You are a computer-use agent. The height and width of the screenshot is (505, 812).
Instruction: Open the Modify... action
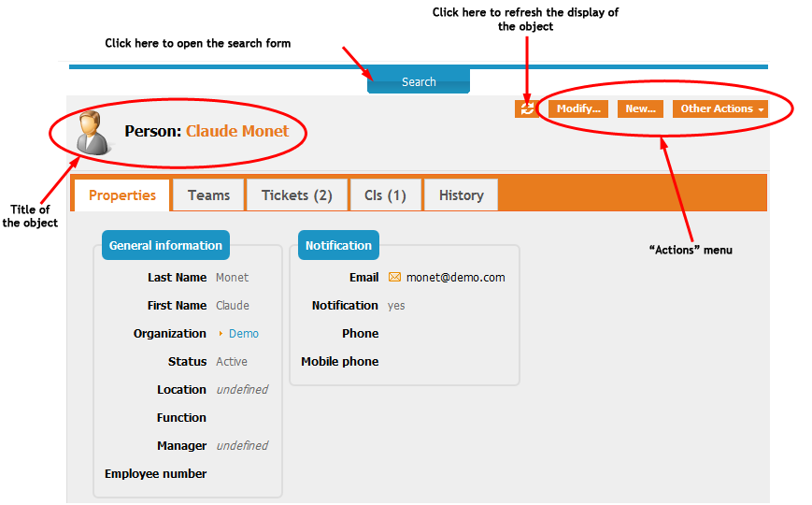click(x=578, y=109)
